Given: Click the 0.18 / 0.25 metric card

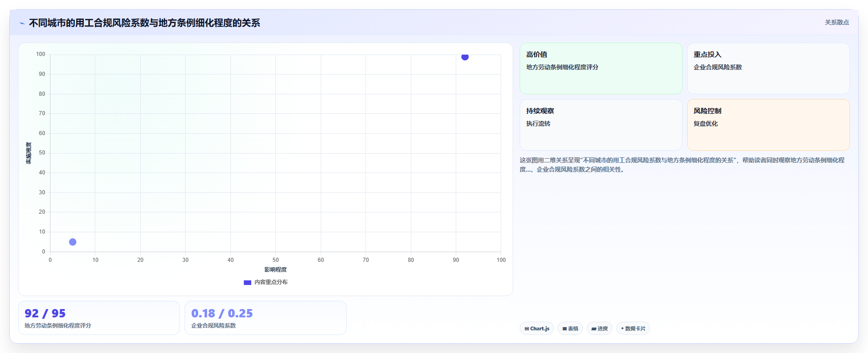Looking at the screenshot, I should click(266, 318).
